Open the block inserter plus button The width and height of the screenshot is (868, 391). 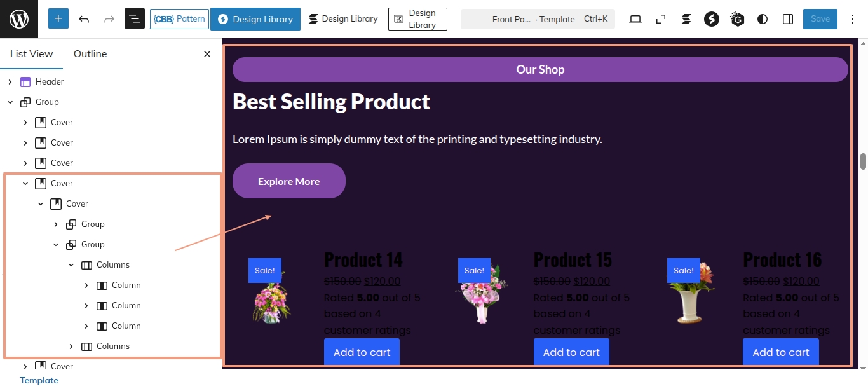(x=58, y=19)
